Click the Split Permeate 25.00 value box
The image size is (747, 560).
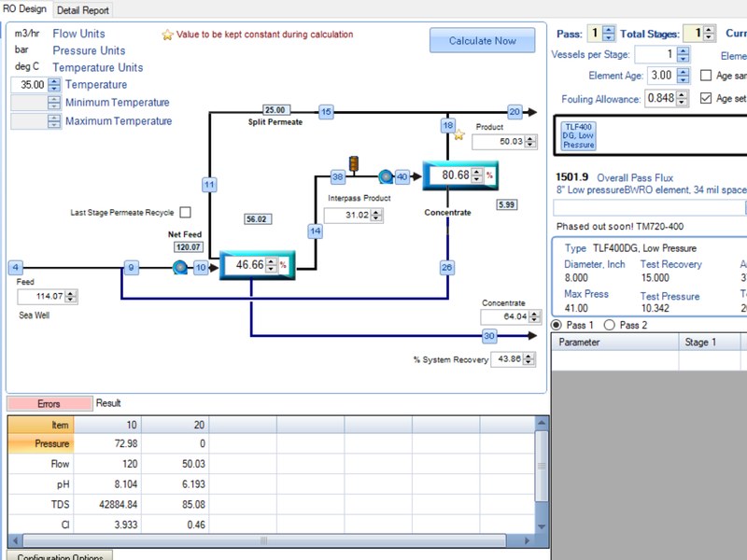click(x=275, y=110)
